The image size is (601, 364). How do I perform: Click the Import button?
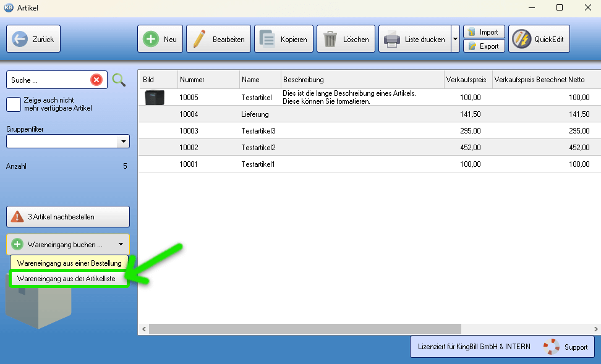pyautogui.click(x=484, y=32)
